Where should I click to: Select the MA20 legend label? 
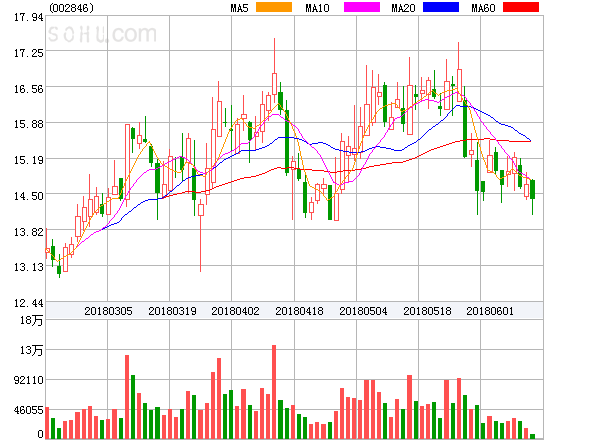click(x=403, y=8)
